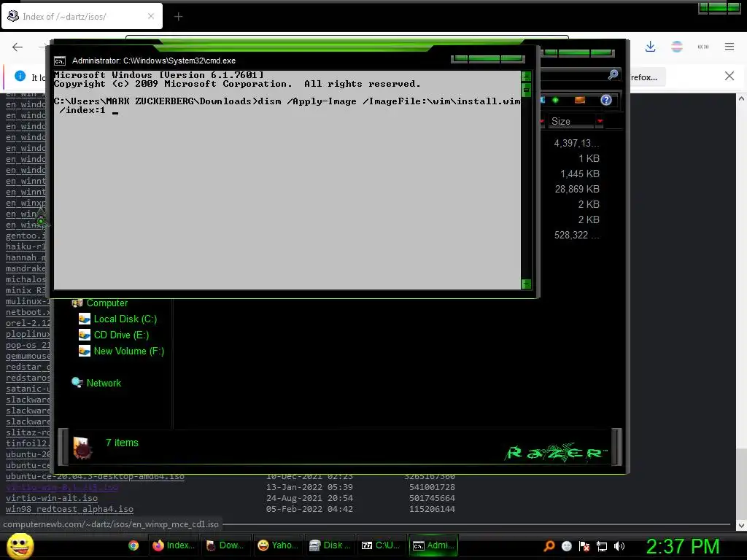The height and width of the screenshot is (560, 747).
Task: Select the row with size 528,322
Action: (x=577, y=235)
